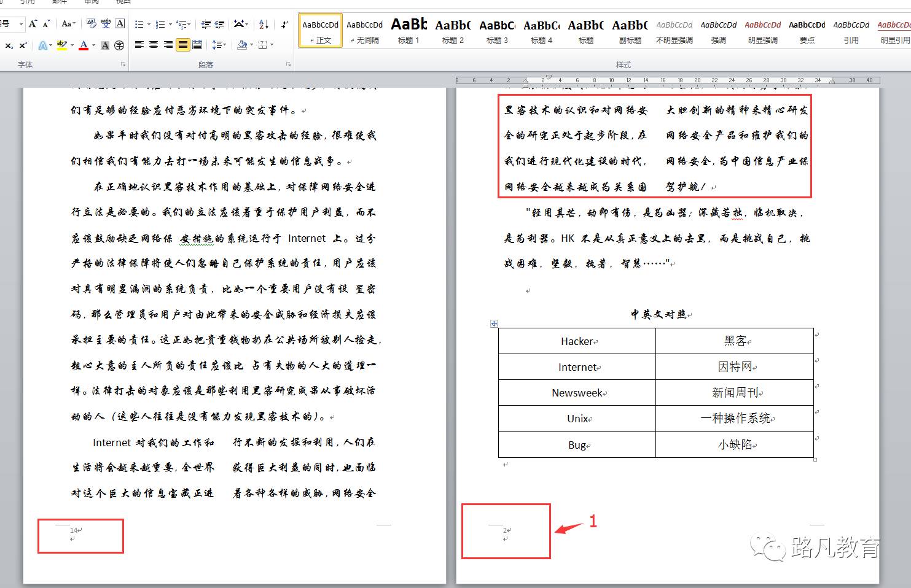
Task: Click the Phonetic Guide (拼音) icon
Action: click(x=106, y=24)
